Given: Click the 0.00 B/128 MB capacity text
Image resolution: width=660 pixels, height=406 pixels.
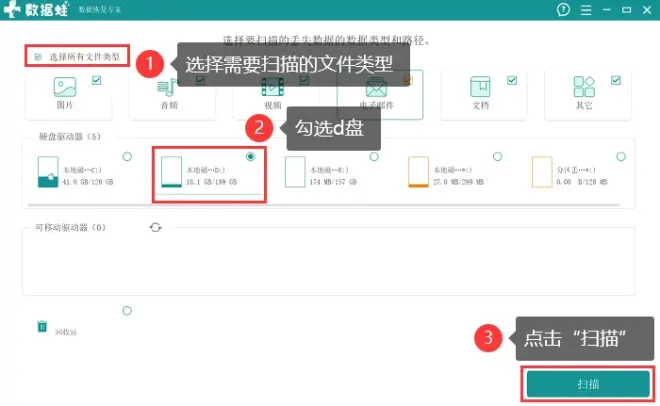Looking at the screenshot, I should click(581, 182).
